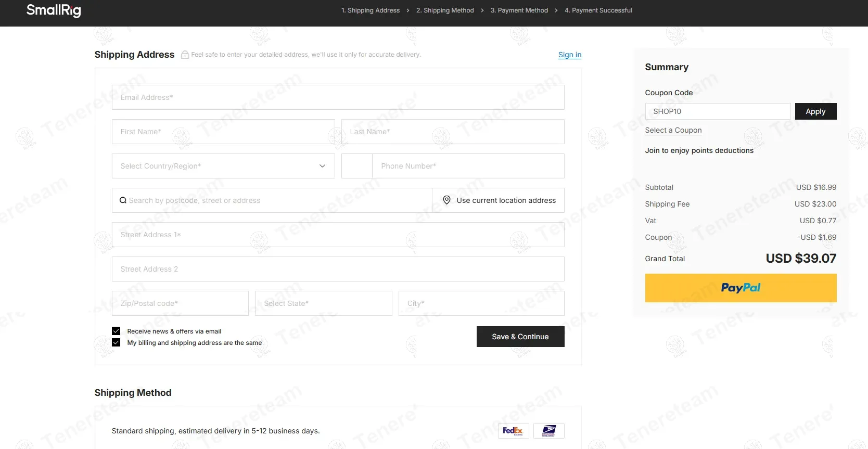
Task: Click the coupon code field containing SHOP10
Action: click(718, 111)
